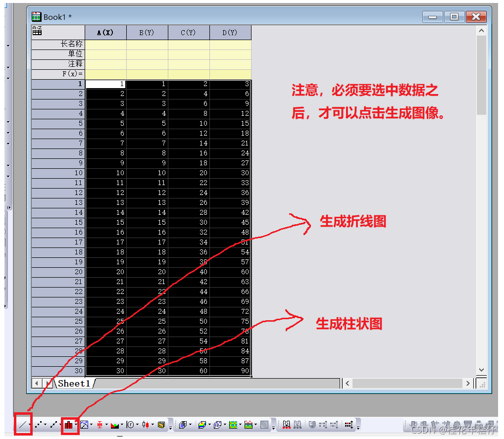This screenshot has width=504, height=439.
Task: Open the 2D graphs toolbar overflow options
Action: tap(170, 428)
